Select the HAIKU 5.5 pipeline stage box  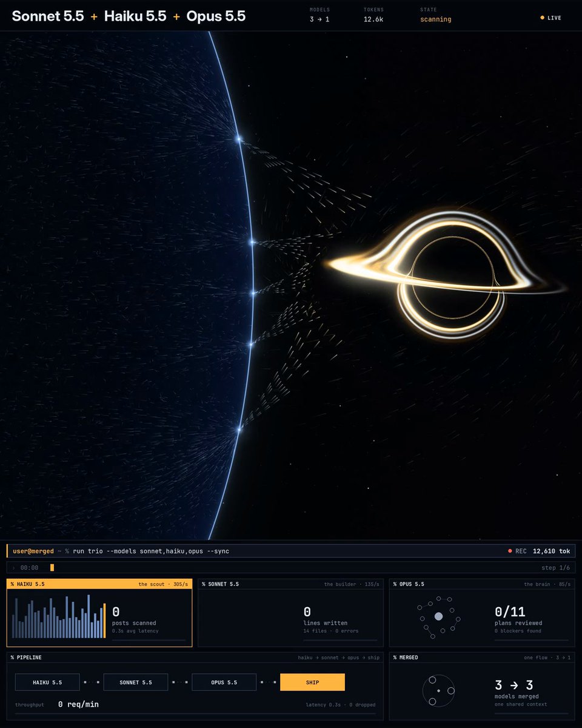pos(47,682)
